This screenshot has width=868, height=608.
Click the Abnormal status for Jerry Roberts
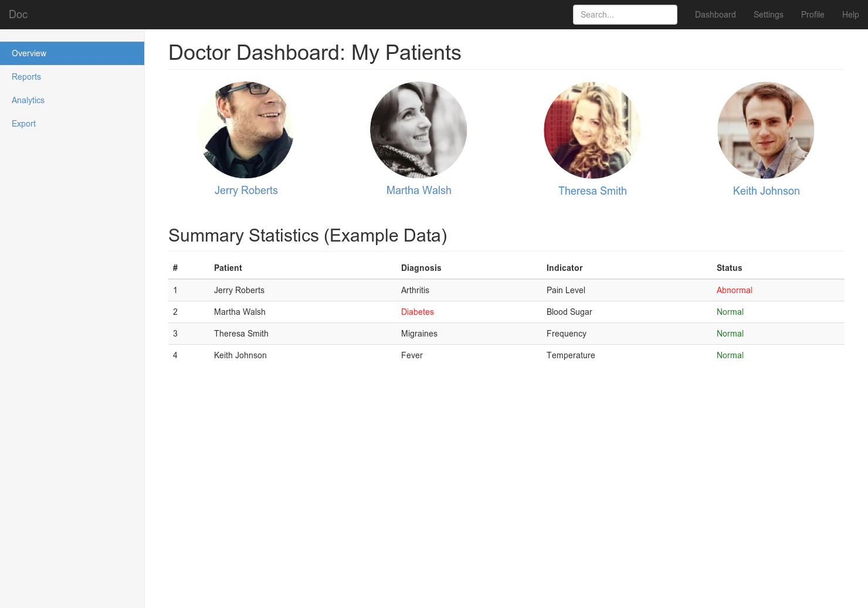tap(734, 290)
